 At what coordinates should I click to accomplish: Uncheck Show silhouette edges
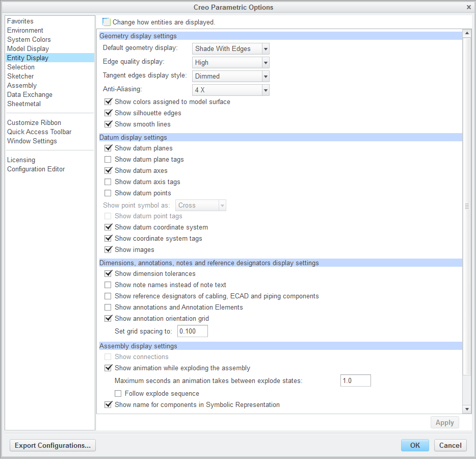click(x=108, y=113)
